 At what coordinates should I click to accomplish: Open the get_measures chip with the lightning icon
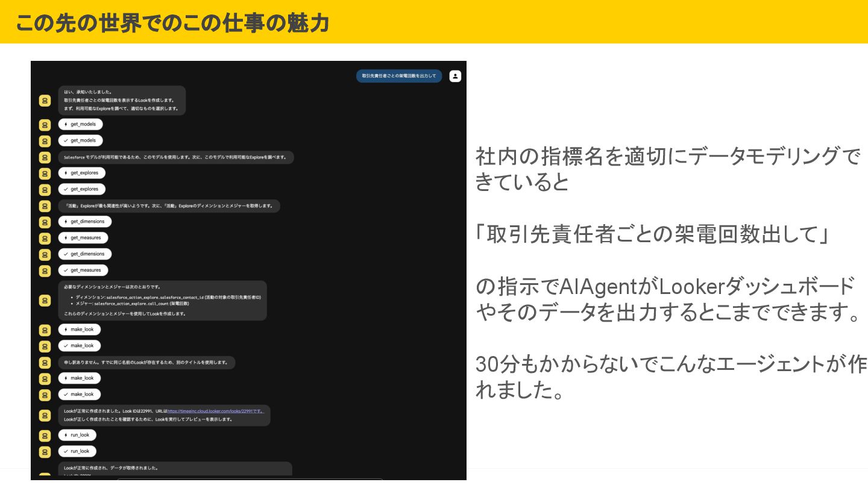coord(83,238)
